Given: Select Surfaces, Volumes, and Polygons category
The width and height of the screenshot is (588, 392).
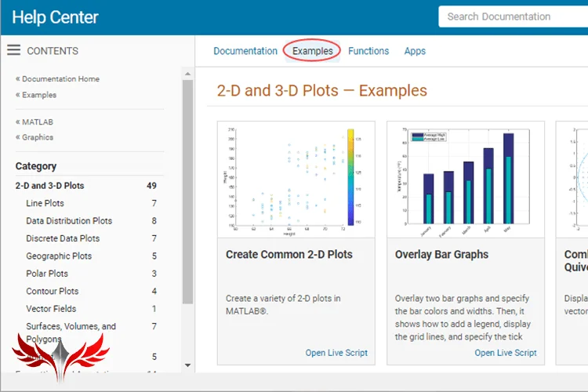Looking at the screenshot, I should pyautogui.click(x=71, y=332).
